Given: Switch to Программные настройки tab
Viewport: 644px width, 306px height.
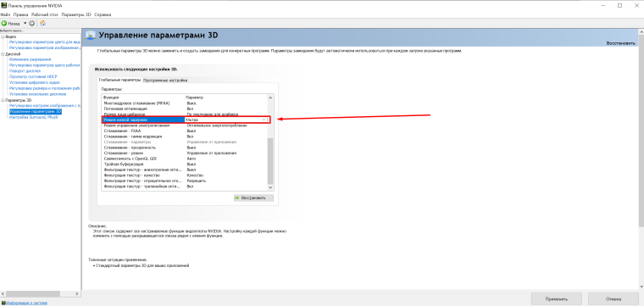Looking at the screenshot, I should [165, 80].
